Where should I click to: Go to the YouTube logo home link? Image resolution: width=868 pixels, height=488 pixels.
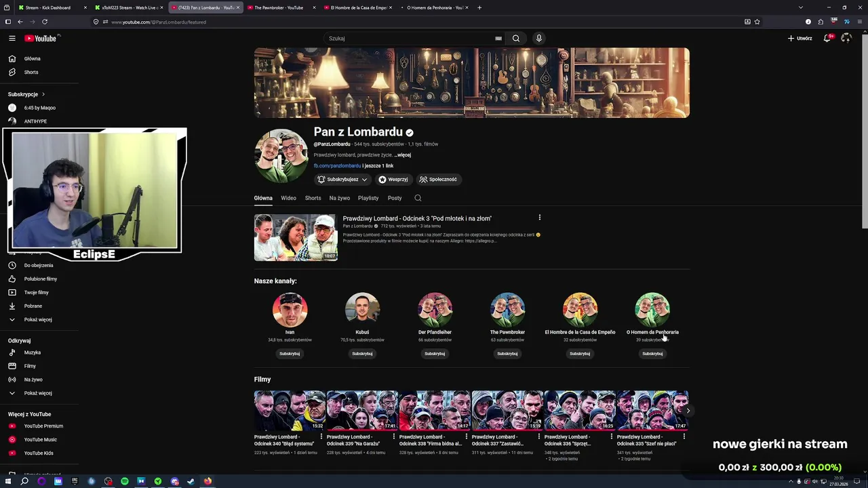42,39
